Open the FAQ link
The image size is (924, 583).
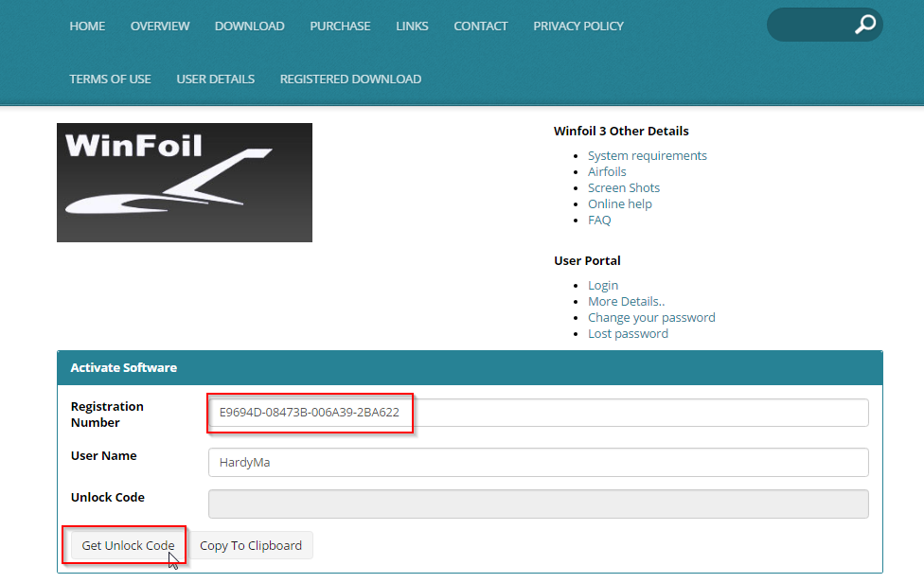tap(599, 220)
